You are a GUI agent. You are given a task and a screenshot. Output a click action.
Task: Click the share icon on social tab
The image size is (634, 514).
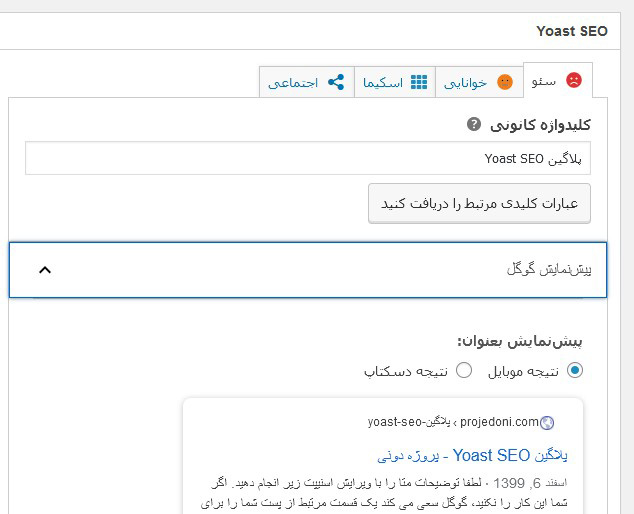click(336, 82)
